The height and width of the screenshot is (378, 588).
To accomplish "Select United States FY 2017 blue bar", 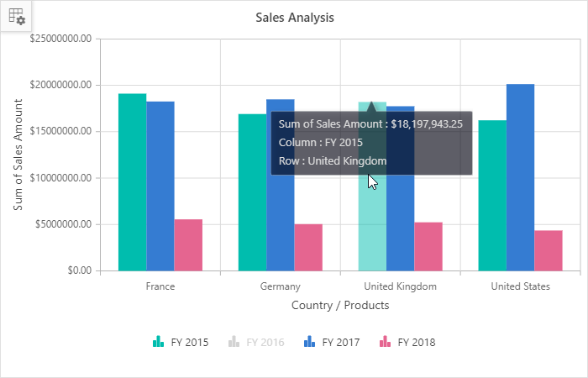I will pos(520,177).
